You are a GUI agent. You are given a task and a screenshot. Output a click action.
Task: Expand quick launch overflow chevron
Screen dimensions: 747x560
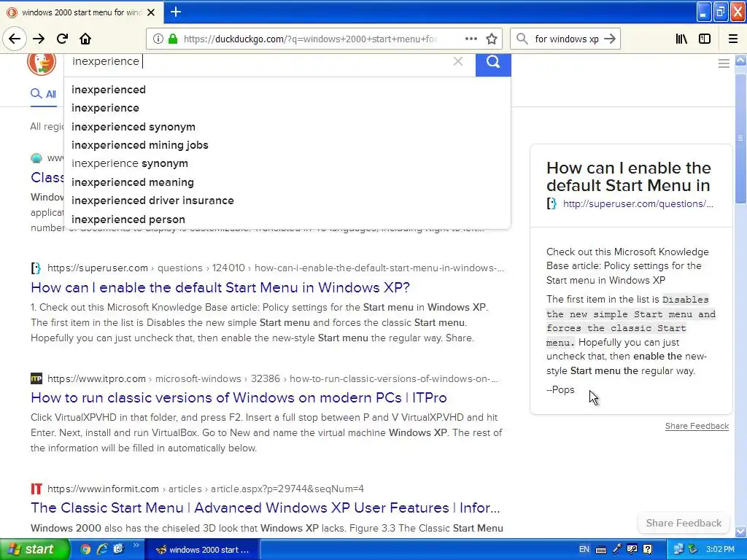coord(136,545)
